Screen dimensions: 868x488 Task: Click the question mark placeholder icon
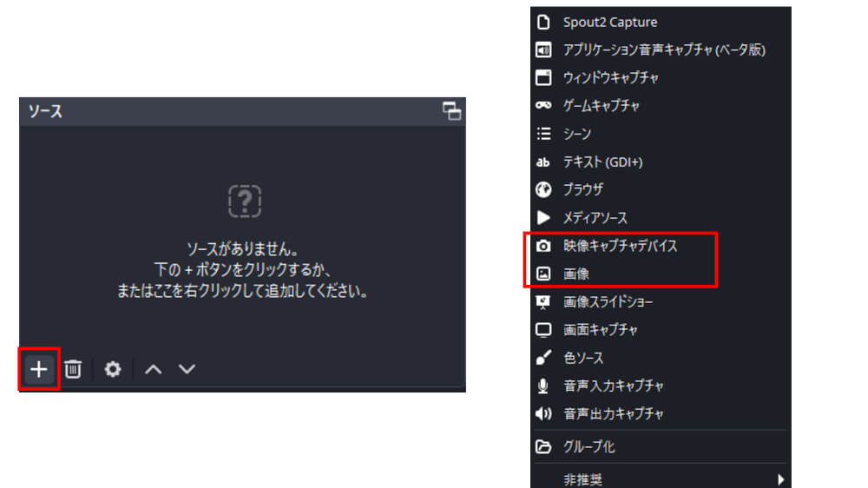coord(245,201)
